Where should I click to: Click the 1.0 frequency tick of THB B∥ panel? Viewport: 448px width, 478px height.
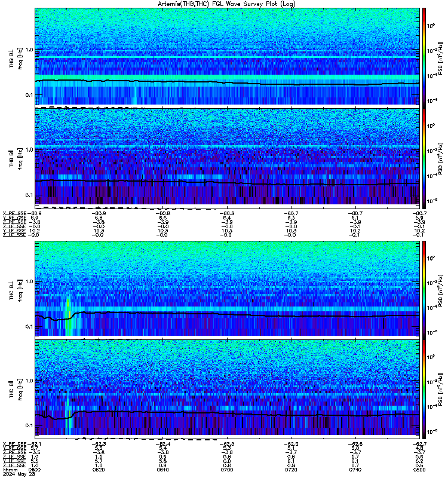(x=29, y=150)
